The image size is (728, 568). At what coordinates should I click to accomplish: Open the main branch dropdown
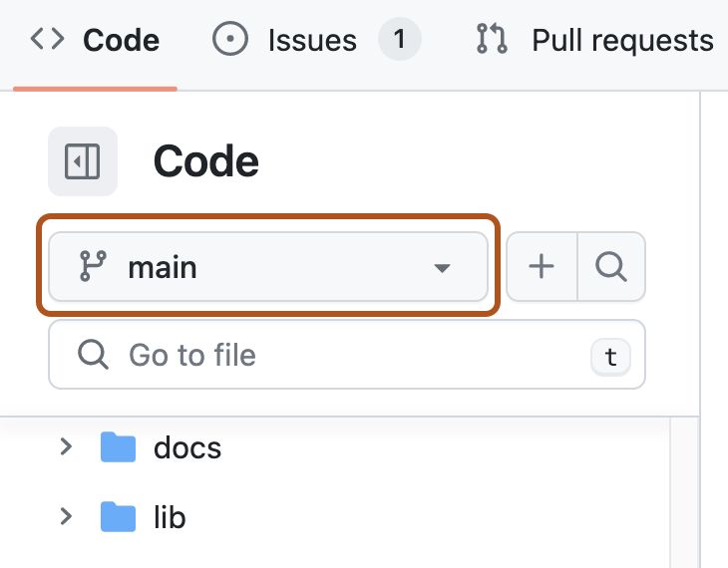[x=268, y=266]
